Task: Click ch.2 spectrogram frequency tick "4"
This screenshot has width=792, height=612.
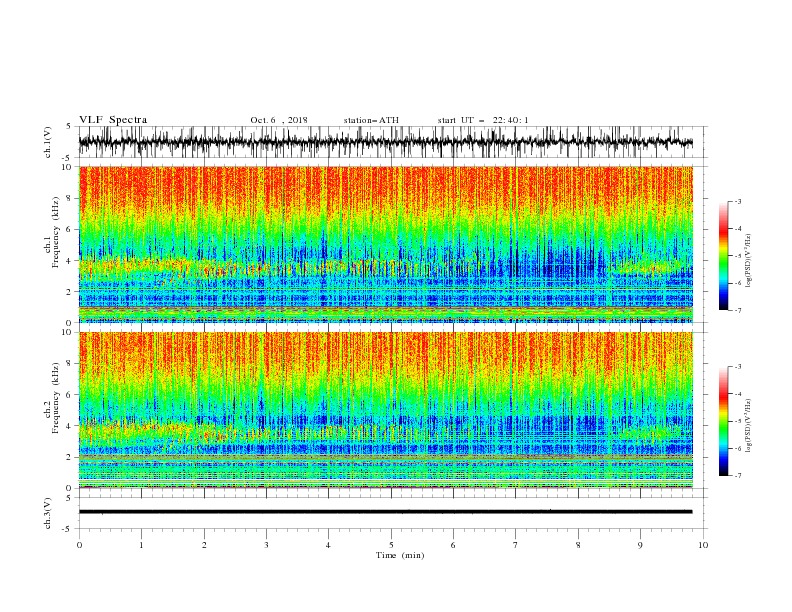Action: click(x=70, y=426)
